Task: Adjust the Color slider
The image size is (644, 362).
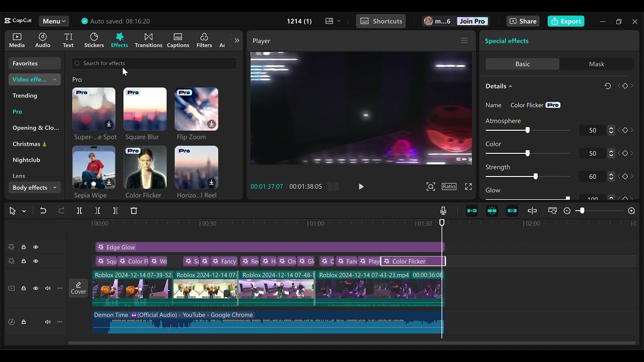Action: [527, 153]
